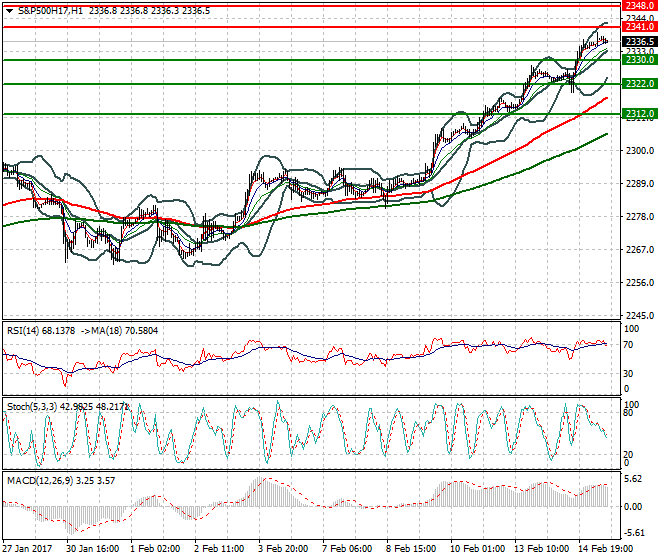Image resolution: width=660 pixels, height=560 pixels.
Task: Click the 2 Feb 11:00 time label
Action: click(219, 549)
